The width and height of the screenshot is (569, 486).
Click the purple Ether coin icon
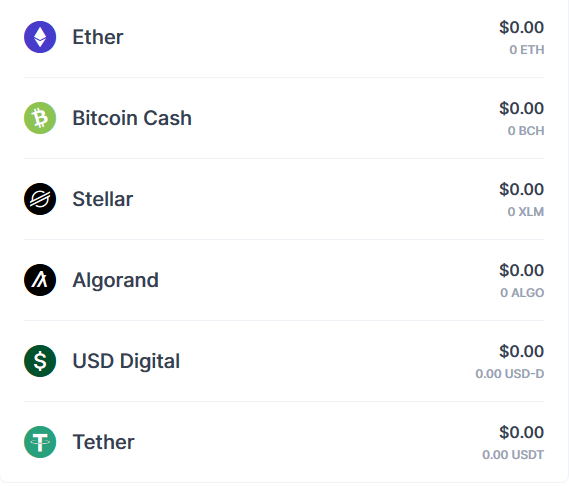point(40,37)
